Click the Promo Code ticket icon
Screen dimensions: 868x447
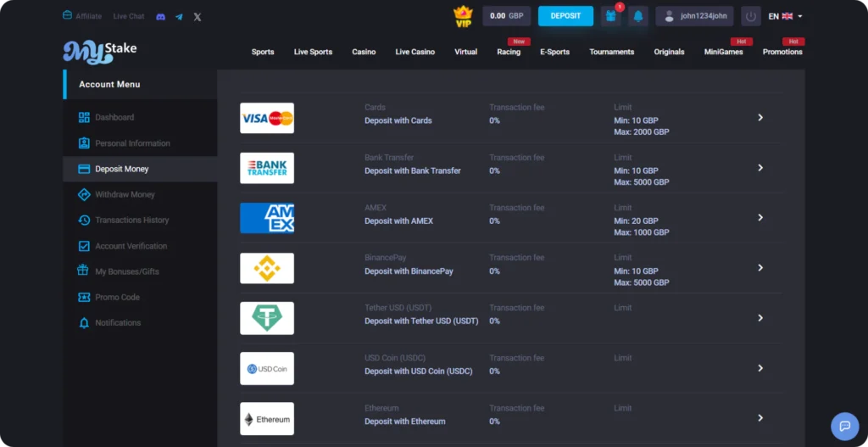click(84, 298)
